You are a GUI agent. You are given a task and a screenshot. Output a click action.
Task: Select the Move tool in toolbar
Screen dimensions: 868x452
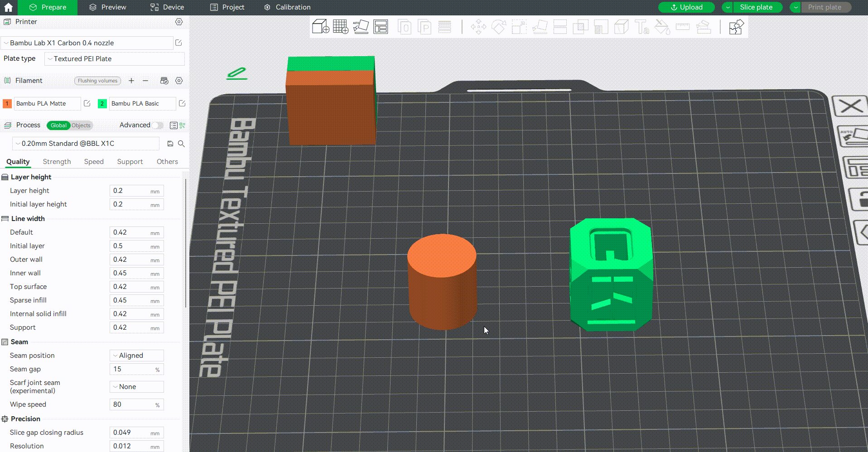pyautogui.click(x=478, y=27)
